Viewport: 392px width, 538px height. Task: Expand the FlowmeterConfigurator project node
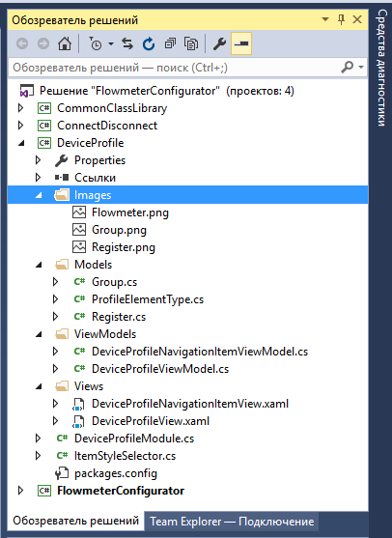(x=20, y=491)
